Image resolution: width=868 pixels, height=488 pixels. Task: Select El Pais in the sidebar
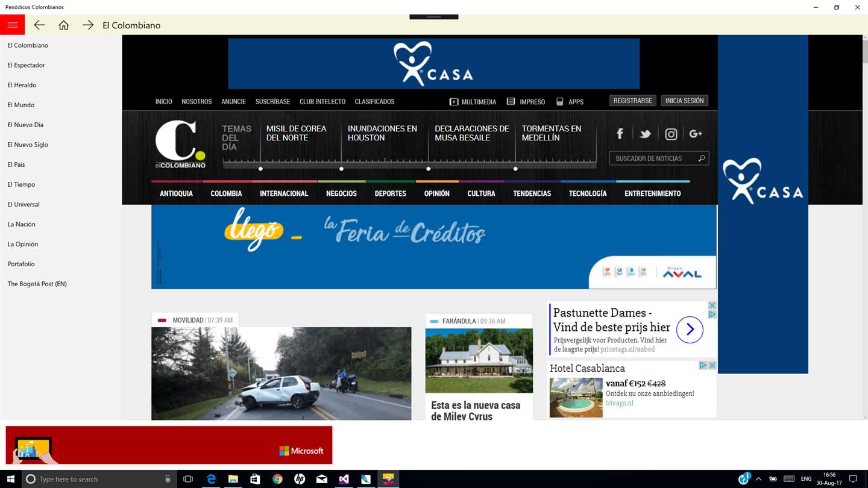click(16, 164)
